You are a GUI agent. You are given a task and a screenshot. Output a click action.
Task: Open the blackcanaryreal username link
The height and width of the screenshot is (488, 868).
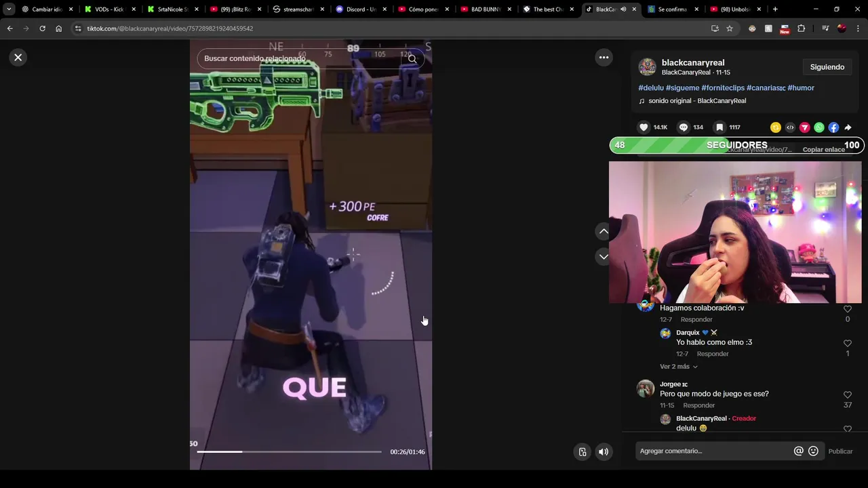coord(693,62)
